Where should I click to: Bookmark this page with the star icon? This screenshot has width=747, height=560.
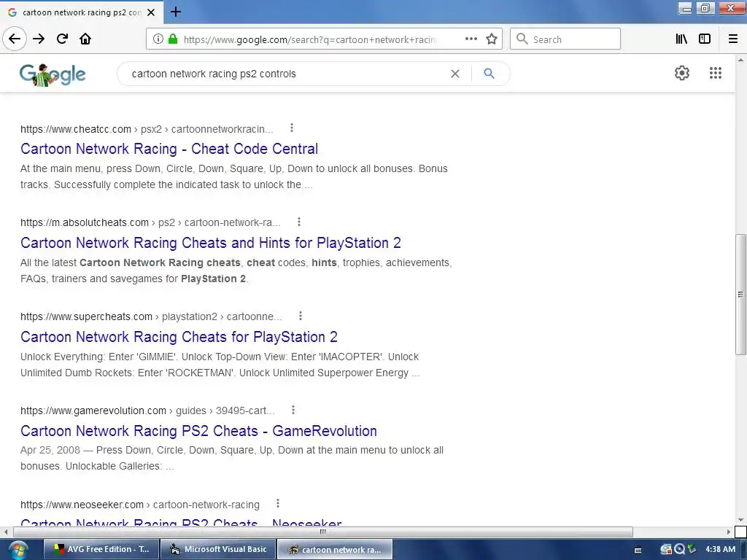(x=492, y=39)
